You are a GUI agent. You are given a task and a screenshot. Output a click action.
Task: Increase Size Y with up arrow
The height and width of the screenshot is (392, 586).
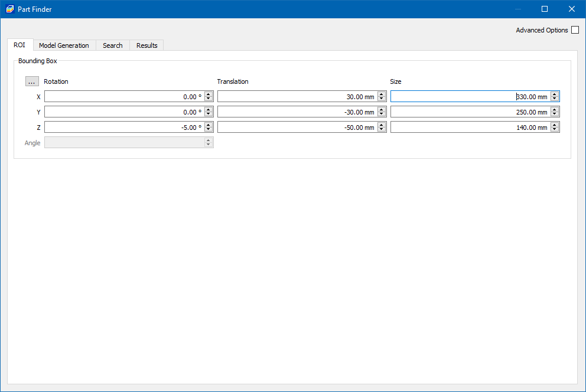click(x=555, y=109)
